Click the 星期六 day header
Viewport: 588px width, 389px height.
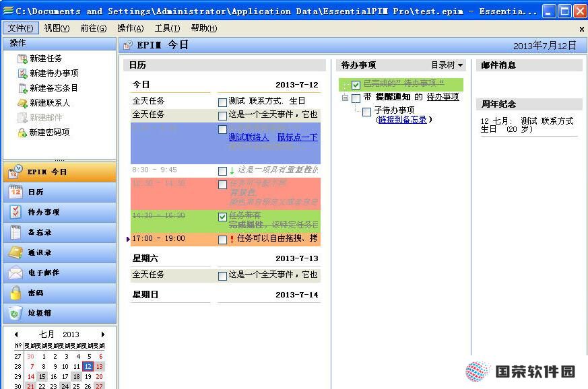145,258
